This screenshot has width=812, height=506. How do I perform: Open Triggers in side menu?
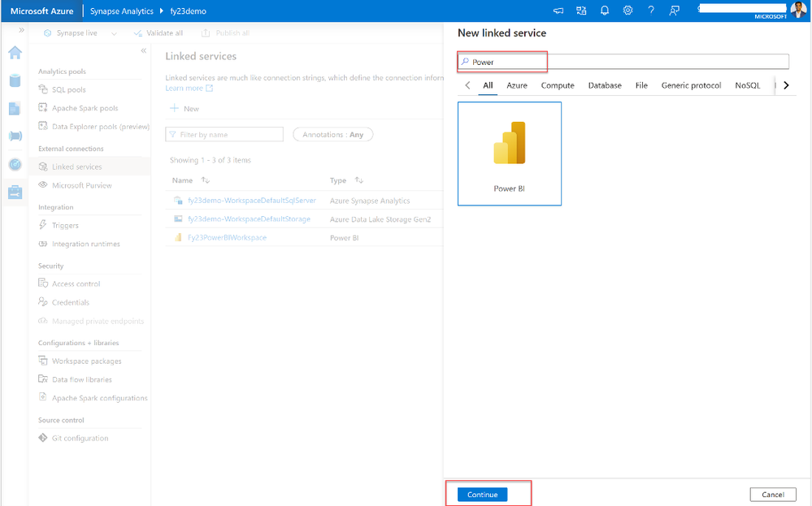click(x=65, y=225)
